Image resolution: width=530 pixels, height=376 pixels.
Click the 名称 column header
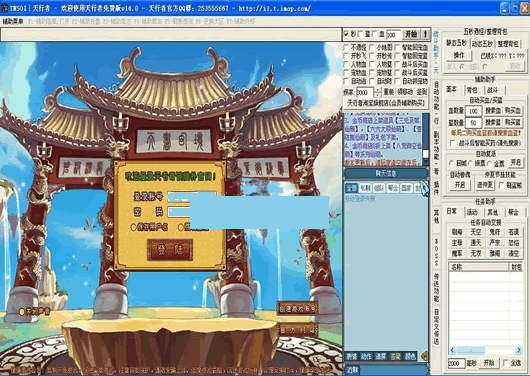tap(478, 267)
